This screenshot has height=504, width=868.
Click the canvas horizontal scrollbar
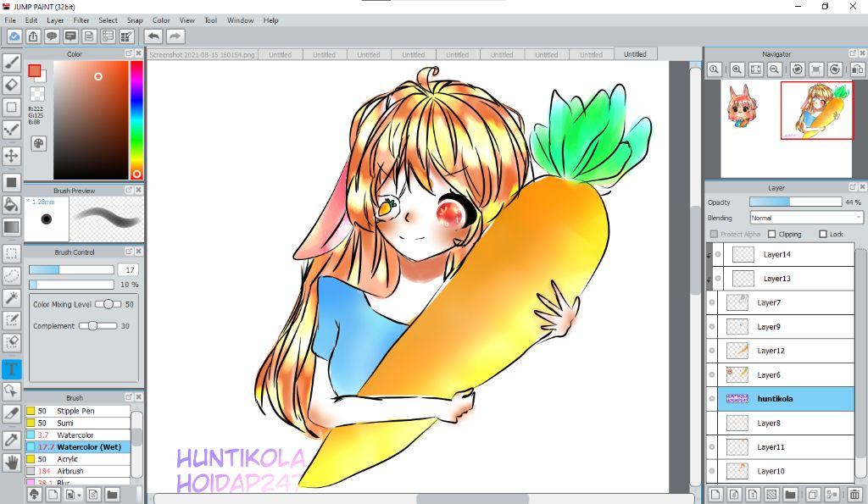pos(424,499)
